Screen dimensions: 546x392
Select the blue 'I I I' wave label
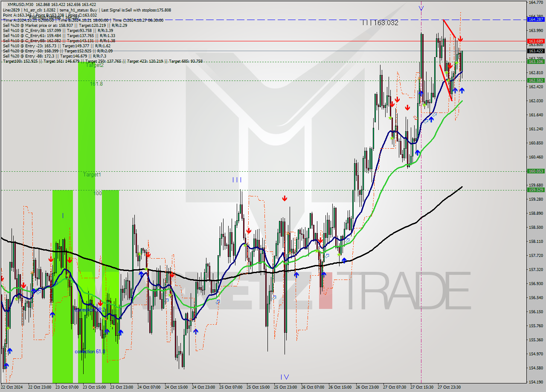click(x=237, y=179)
